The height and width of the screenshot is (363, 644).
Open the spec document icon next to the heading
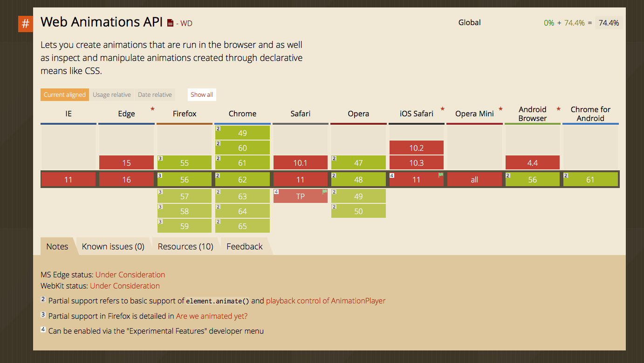[x=170, y=22]
